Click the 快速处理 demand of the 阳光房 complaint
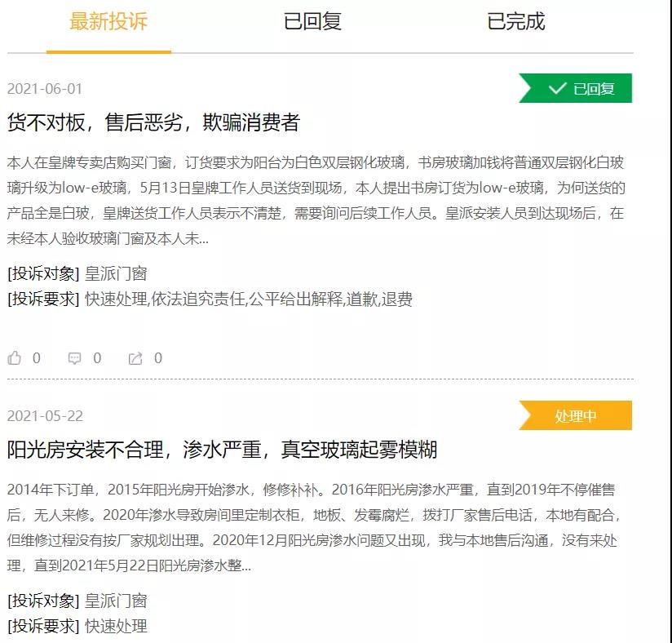The image size is (672, 643). (x=116, y=626)
